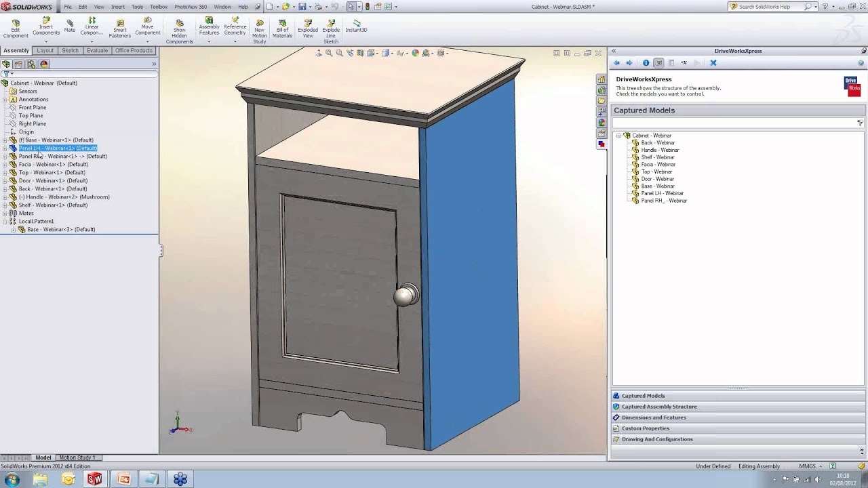The height and width of the screenshot is (488, 868).
Task: Switch to the Evaluate tab
Action: 97,51
